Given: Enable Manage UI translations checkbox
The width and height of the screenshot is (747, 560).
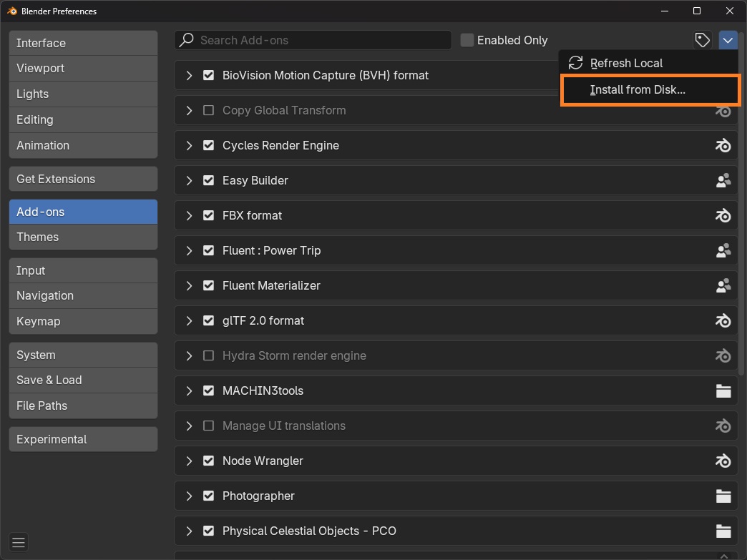Looking at the screenshot, I should click(208, 426).
